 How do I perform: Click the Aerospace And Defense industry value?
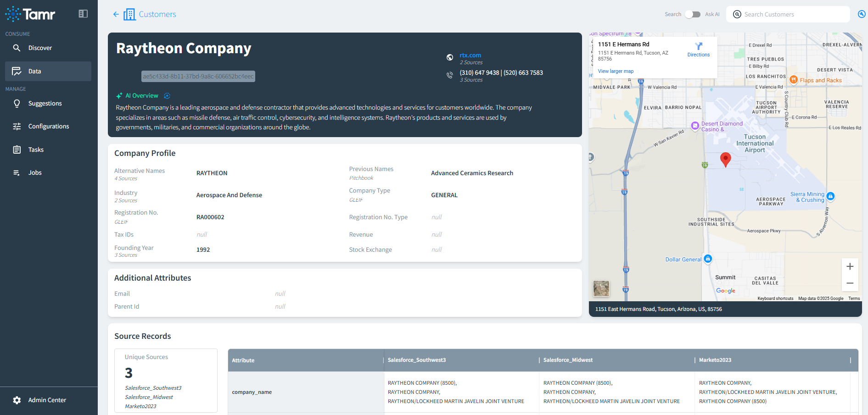[x=229, y=195]
